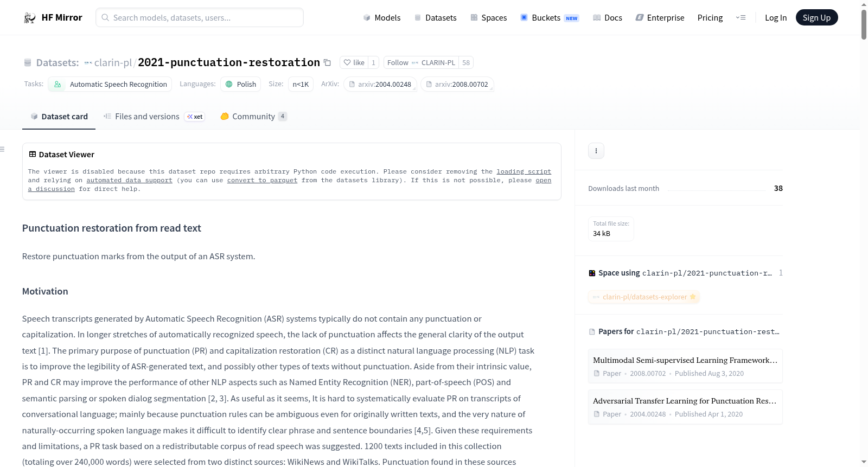Open the arxiv:2004.00248 paper tag
This screenshot has width=868, height=467.
380,84
